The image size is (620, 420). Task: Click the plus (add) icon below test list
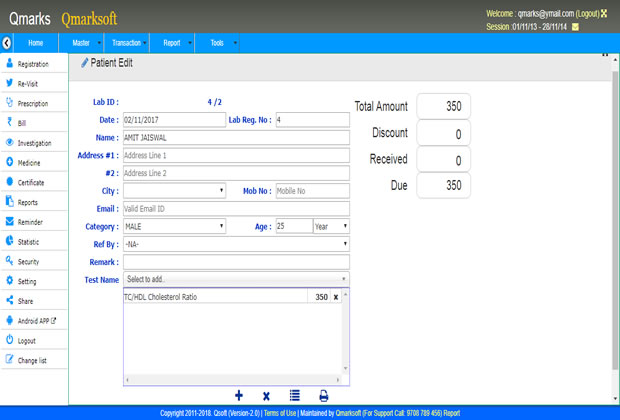(x=239, y=395)
